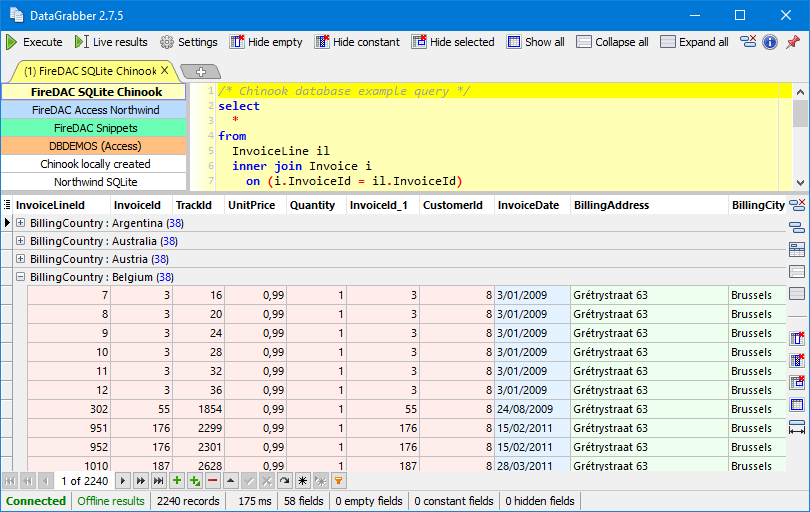
Task: Select FireDAC SQLite Chinook connection
Action: (x=94, y=91)
